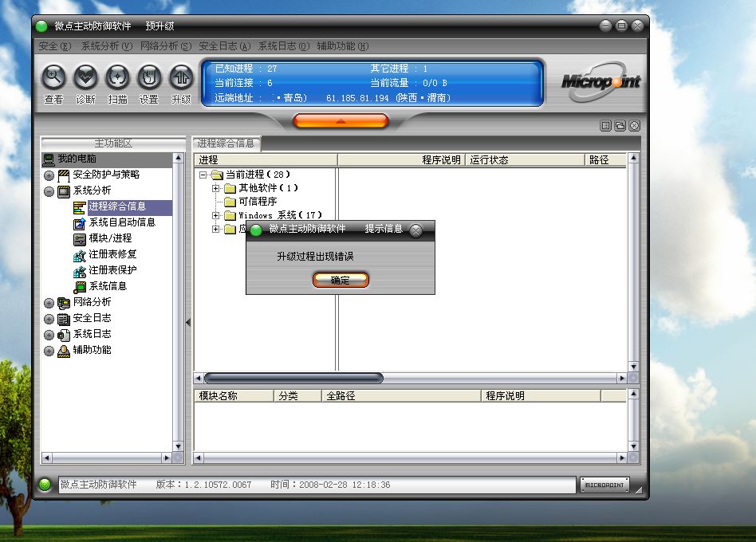Viewport: 756px width, 542px height.
Task: Click the 模块/进程 icon
Action: click(80, 239)
